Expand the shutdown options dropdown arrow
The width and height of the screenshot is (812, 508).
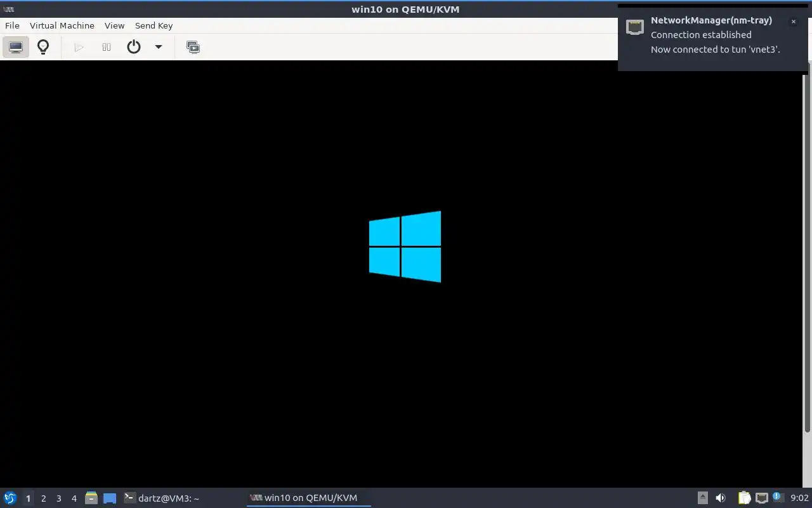tap(159, 47)
